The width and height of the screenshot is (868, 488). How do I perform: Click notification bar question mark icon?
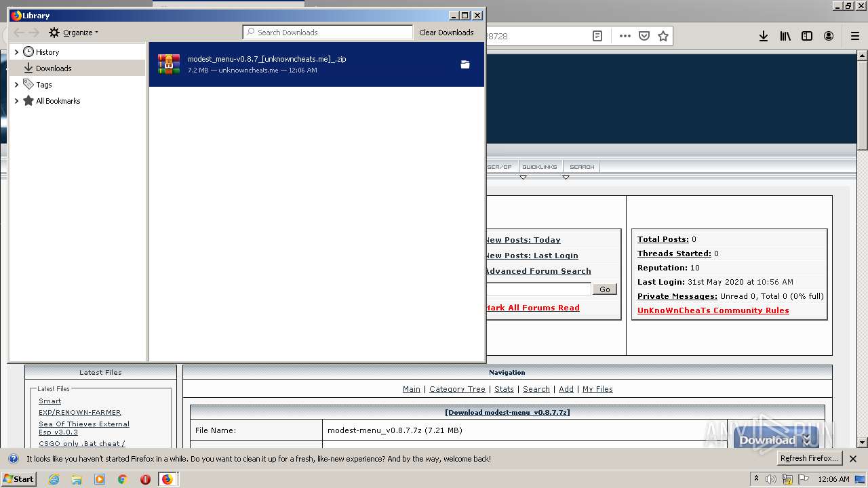[14, 459]
